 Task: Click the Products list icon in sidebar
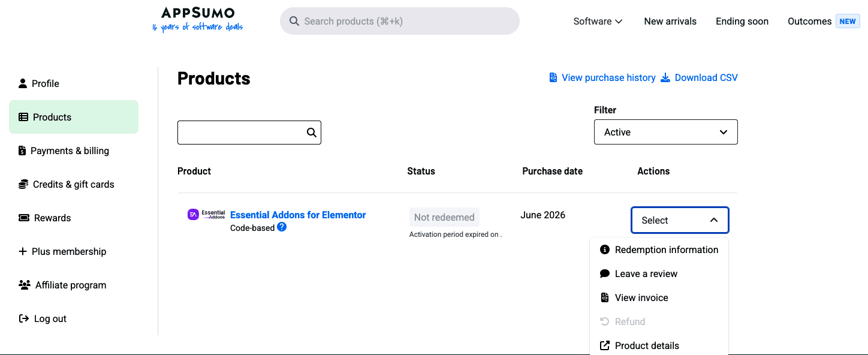(23, 117)
